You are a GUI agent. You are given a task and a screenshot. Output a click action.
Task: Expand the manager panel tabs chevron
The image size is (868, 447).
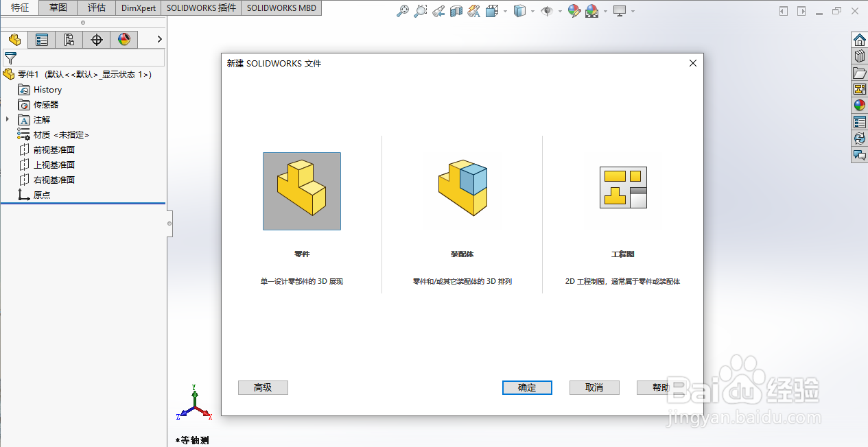(x=159, y=40)
